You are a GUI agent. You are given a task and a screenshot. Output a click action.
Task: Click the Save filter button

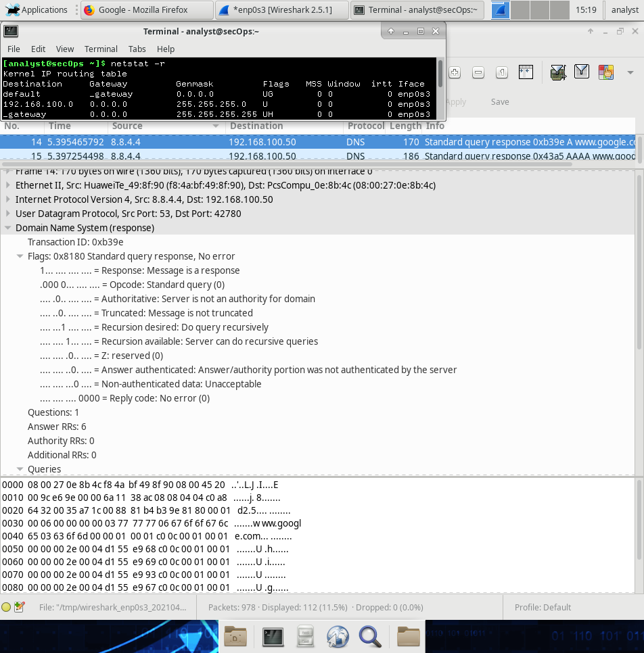coord(500,101)
